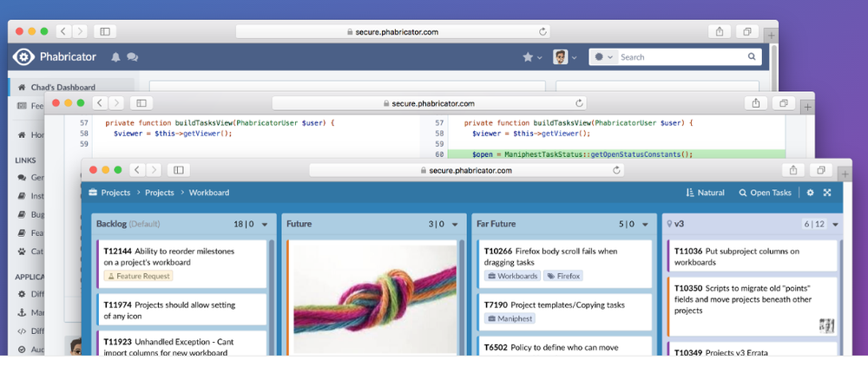Click Share in middle code window
This screenshot has height=380, width=868.
(x=756, y=103)
